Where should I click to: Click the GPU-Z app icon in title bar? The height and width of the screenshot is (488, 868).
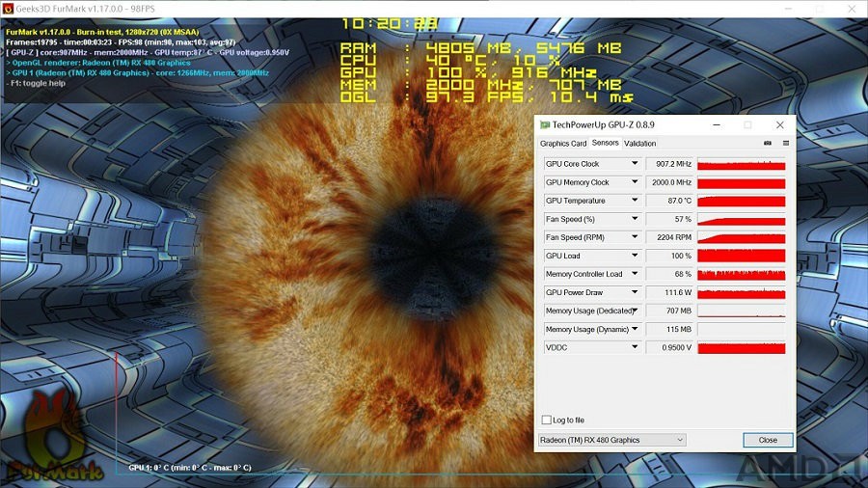click(545, 125)
